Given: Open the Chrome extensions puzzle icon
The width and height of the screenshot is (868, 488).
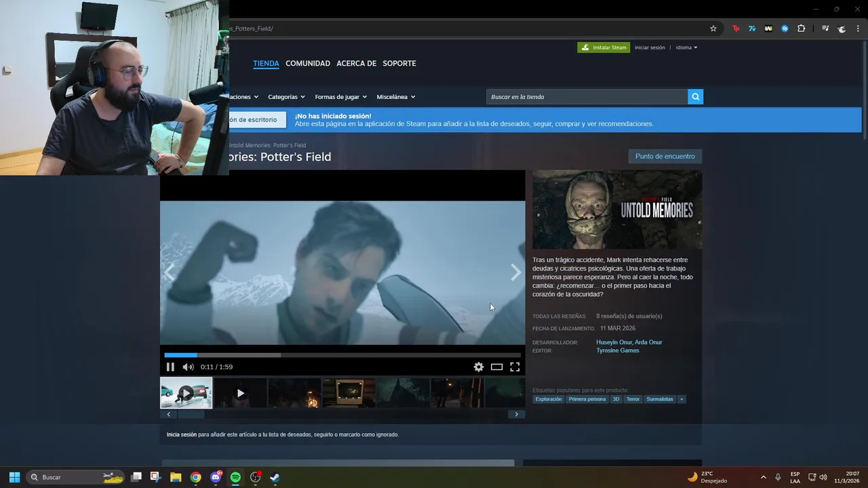Looking at the screenshot, I should [x=801, y=28].
